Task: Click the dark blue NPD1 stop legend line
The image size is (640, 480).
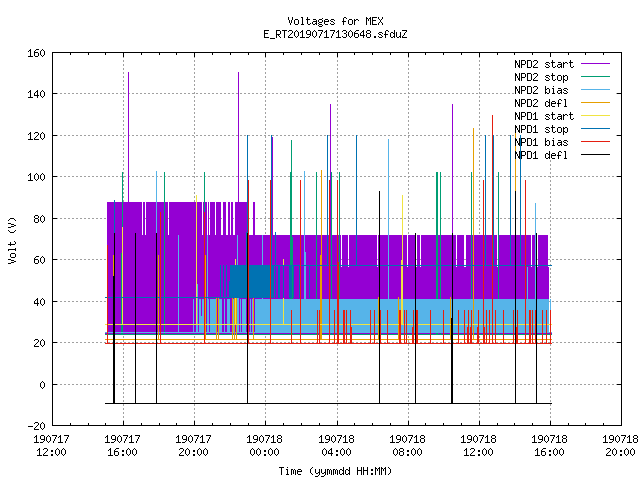Action: 596,129
